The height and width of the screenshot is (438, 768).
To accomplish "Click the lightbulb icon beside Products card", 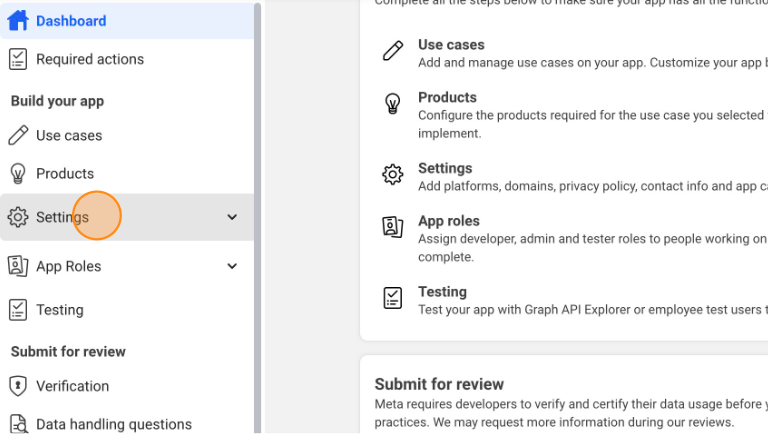I will click(393, 103).
